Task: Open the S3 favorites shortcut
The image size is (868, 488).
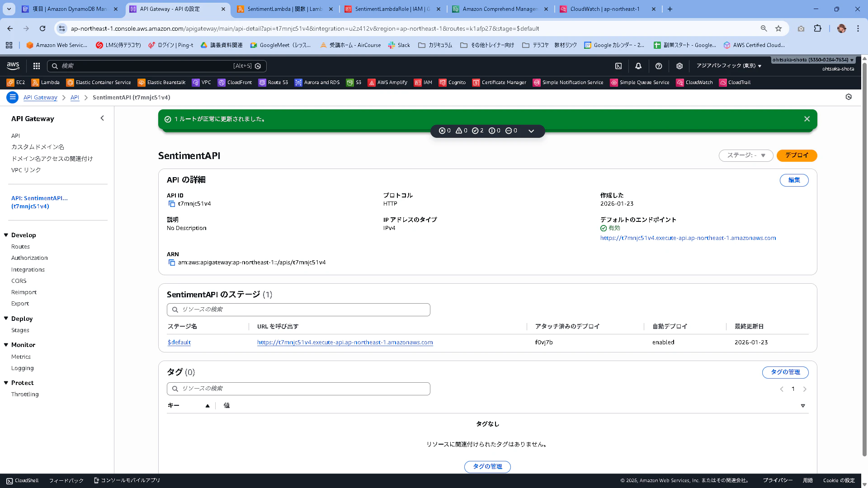Action: 354,83
